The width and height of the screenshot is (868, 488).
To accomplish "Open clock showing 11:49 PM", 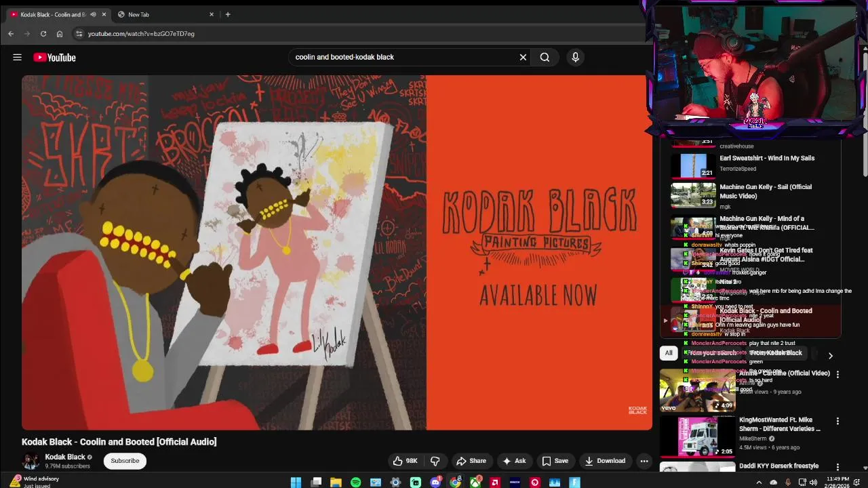I will click(838, 483).
